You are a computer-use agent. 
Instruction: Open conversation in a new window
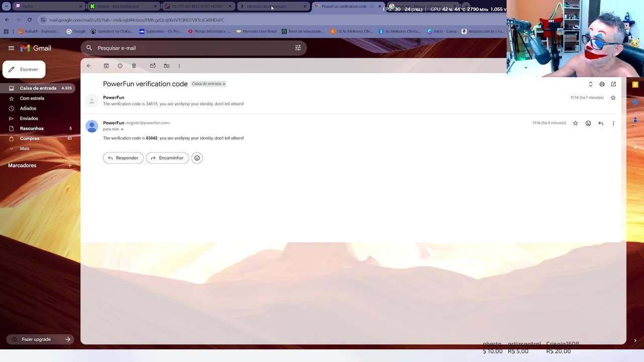(613, 84)
